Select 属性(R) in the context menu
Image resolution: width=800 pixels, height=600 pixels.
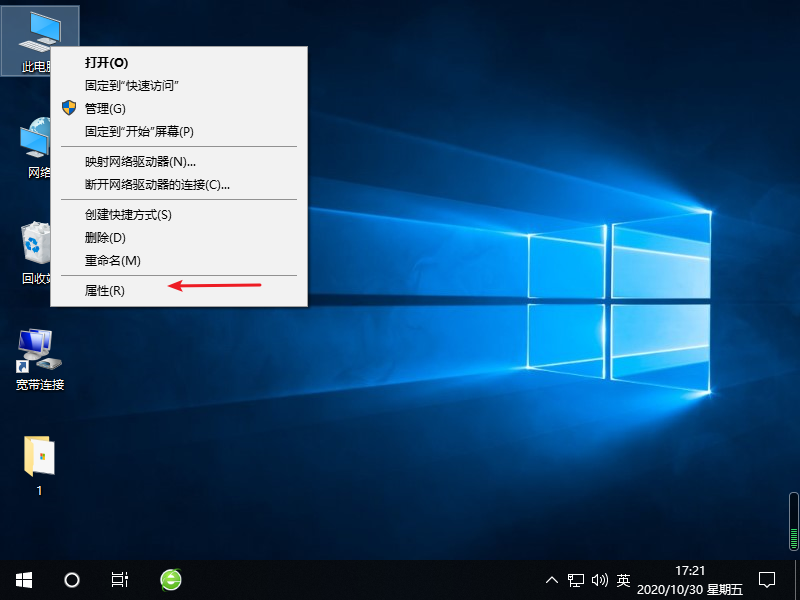coord(104,290)
